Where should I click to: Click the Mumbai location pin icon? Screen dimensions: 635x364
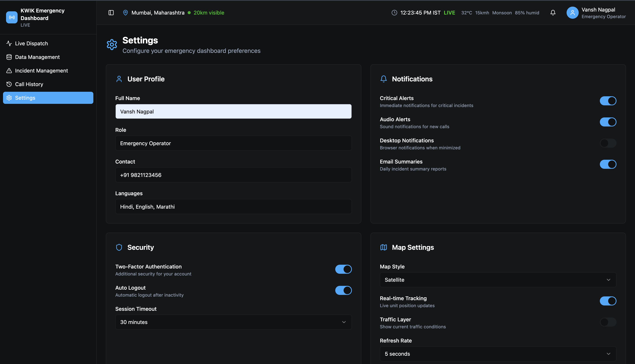click(x=125, y=13)
